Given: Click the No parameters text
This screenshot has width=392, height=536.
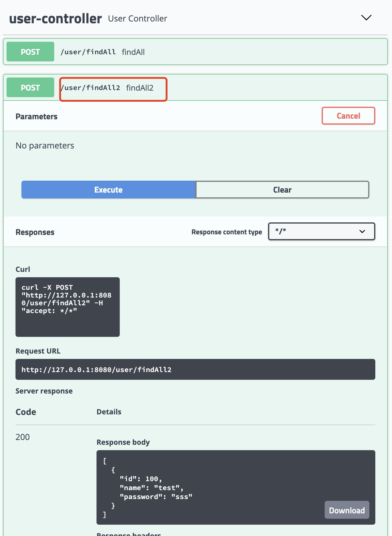Looking at the screenshot, I should pyautogui.click(x=45, y=145).
